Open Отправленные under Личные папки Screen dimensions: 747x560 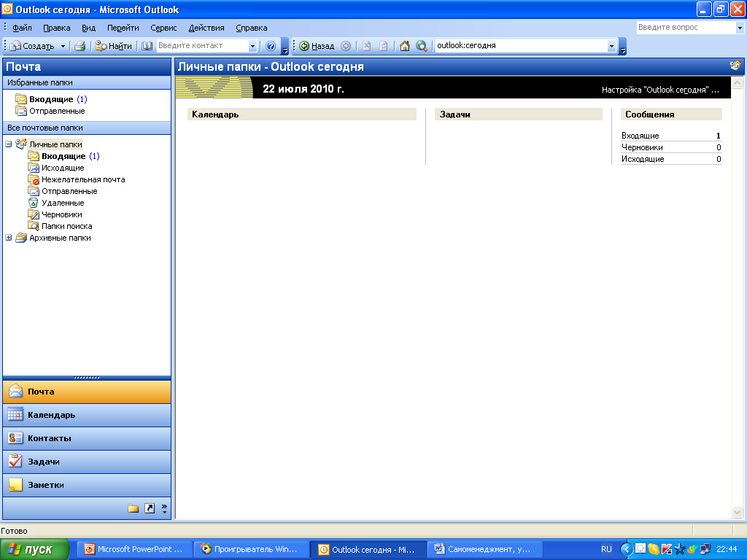click(x=63, y=192)
